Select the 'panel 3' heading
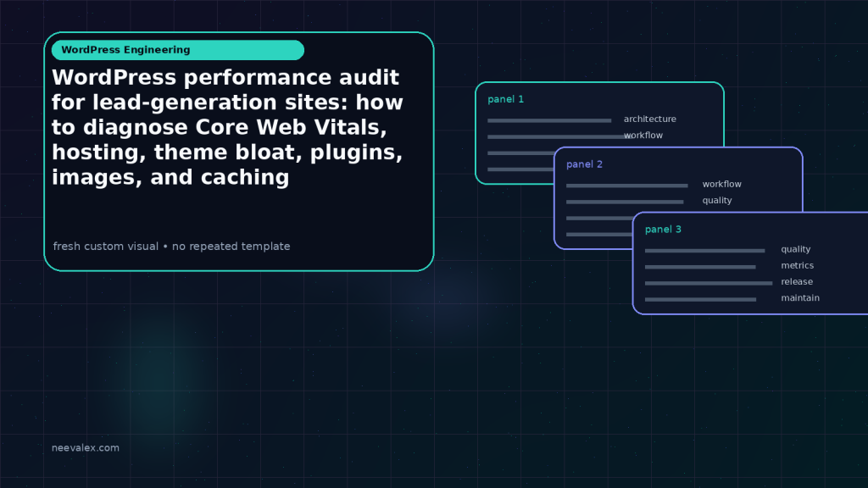The width and height of the screenshot is (868, 488). pyautogui.click(x=663, y=229)
